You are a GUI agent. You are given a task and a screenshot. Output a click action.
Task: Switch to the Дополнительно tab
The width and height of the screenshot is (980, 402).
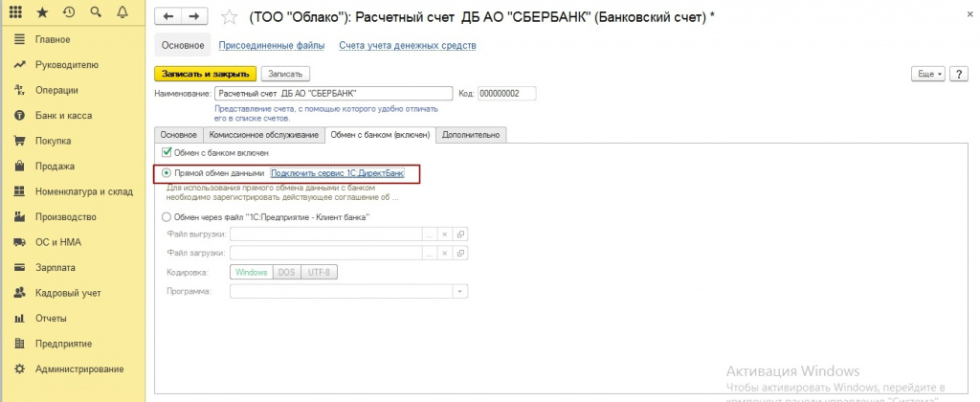(471, 135)
